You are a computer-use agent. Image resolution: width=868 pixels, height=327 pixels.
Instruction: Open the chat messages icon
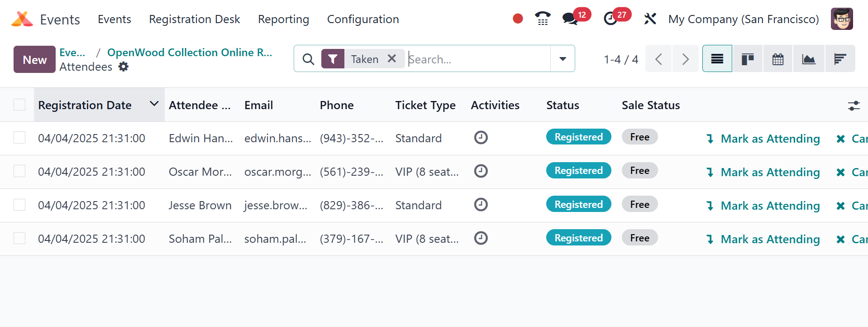[570, 19]
